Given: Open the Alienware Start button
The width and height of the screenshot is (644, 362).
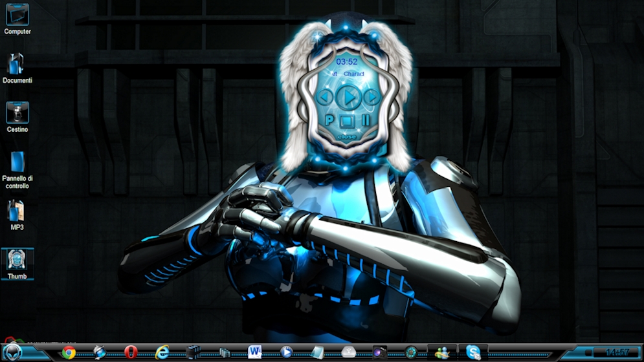Looking at the screenshot, I should pos(12,352).
